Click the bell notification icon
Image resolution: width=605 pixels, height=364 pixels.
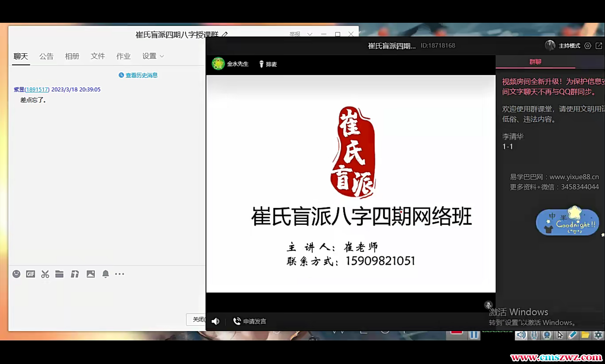tap(106, 274)
